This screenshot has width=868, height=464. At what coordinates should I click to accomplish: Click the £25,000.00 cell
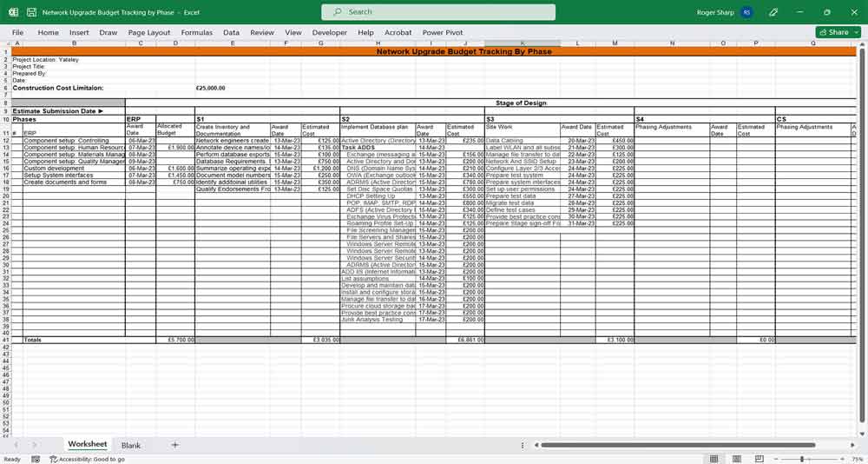(210, 88)
